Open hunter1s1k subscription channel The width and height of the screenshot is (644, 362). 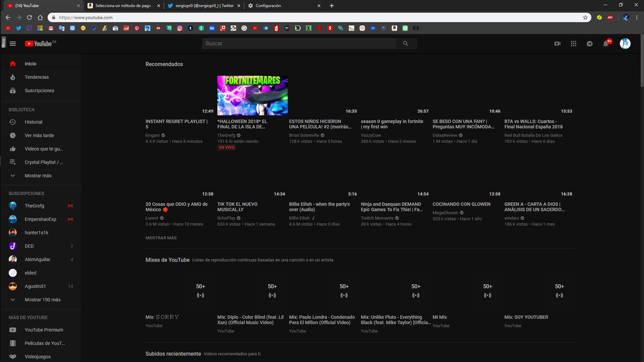coord(41,233)
